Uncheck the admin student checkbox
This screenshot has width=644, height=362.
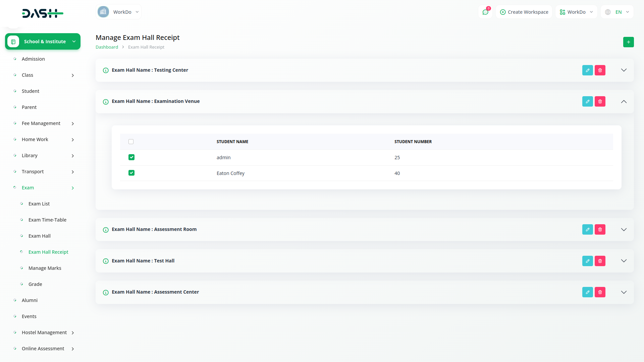coord(131,157)
